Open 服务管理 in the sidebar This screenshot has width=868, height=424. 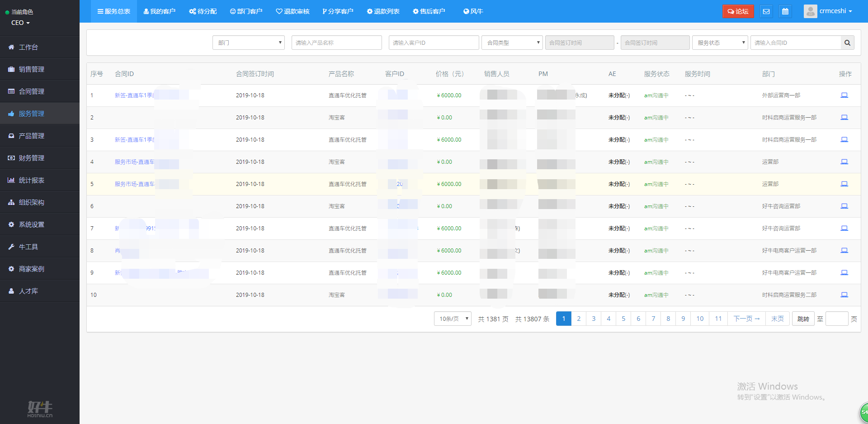pos(40,114)
